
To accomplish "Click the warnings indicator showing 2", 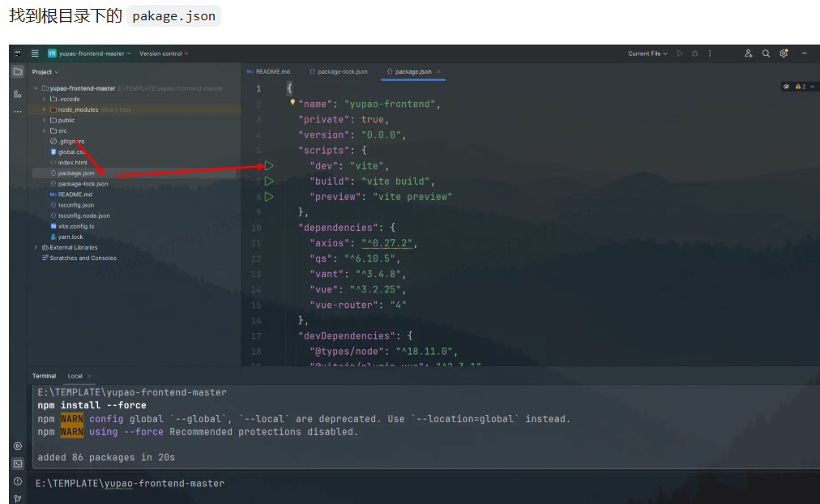I will [x=801, y=87].
